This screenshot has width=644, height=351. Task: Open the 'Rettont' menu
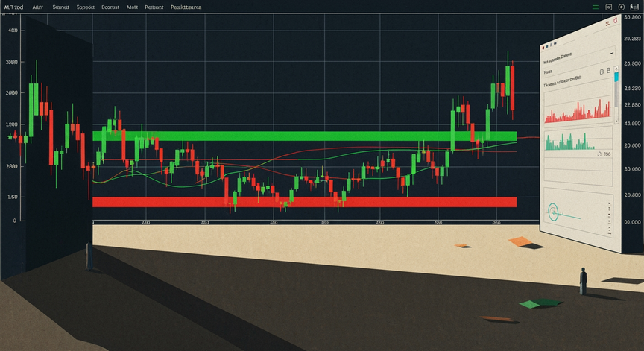coord(154,7)
